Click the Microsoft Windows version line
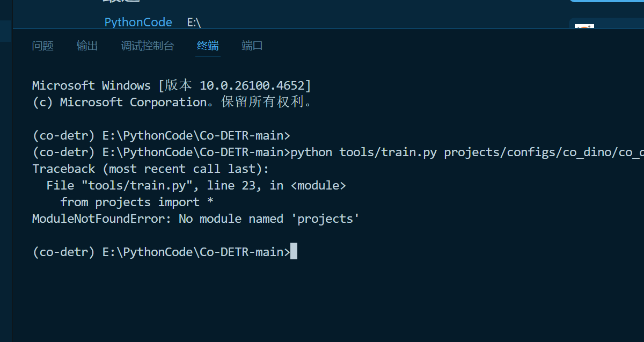Image resolution: width=644 pixels, height=342 pixels. pos(171,85)
